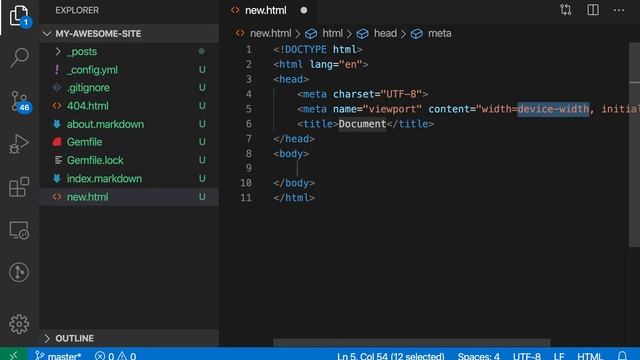Change language mode HTML

[590, 356]
